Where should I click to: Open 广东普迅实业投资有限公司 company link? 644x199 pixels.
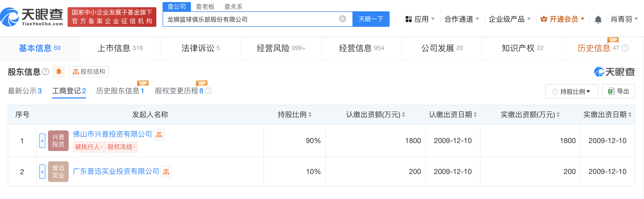[116, 171]
